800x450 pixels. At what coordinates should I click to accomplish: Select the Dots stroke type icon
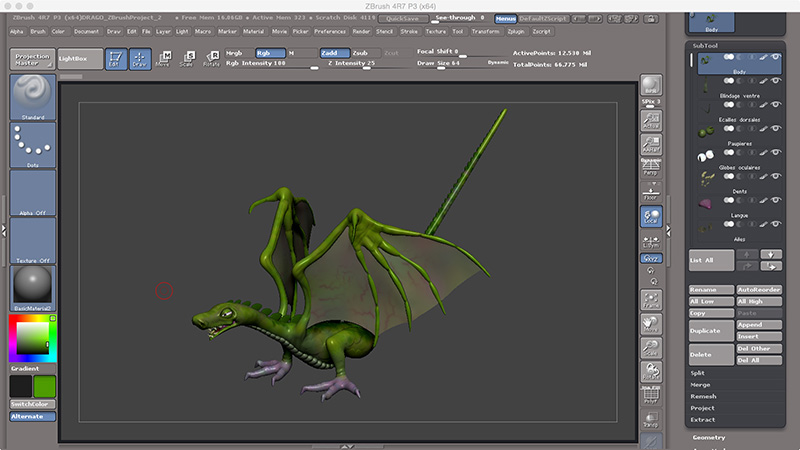coord(32,146)
